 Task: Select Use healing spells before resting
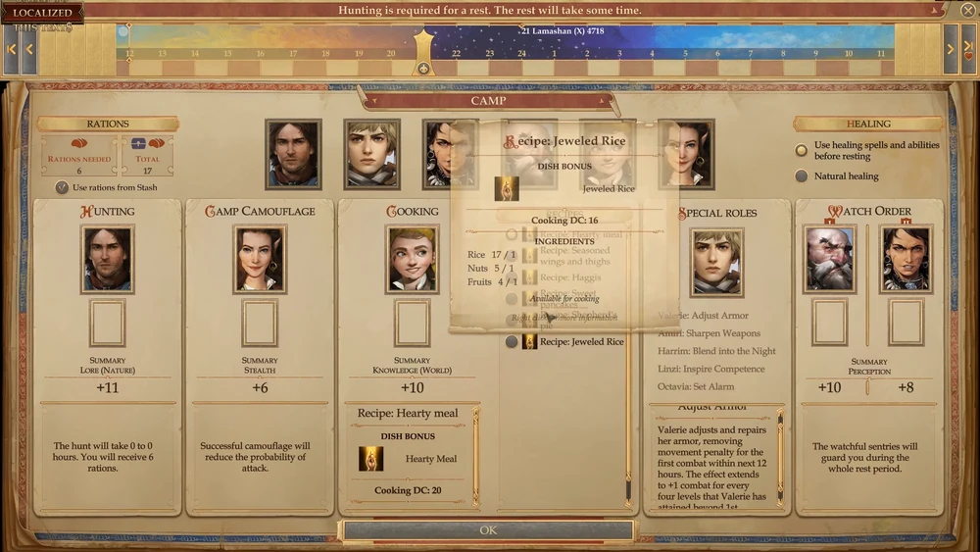[x=802, y=151]
